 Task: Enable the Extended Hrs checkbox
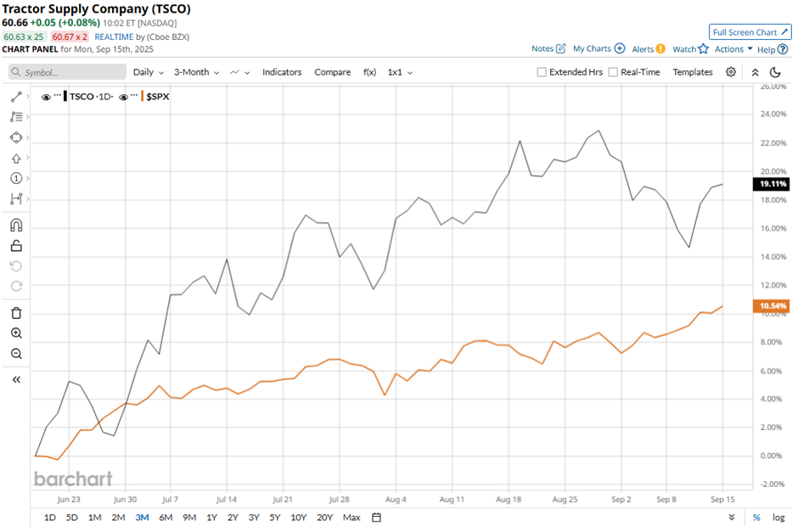click(x=542, y=72)
